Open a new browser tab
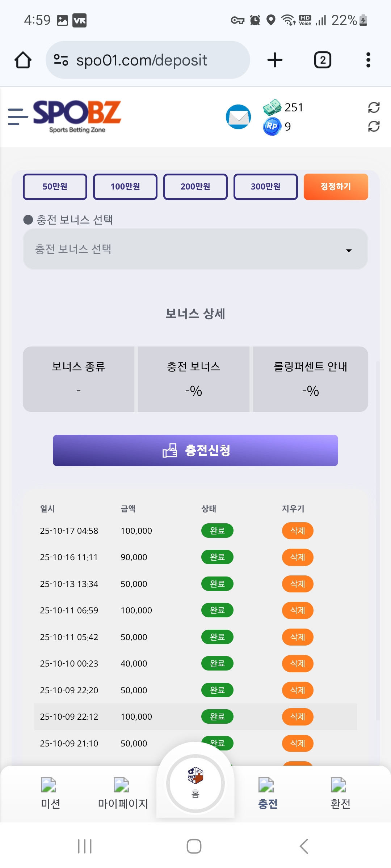391x868 pixels. (275, 60)
